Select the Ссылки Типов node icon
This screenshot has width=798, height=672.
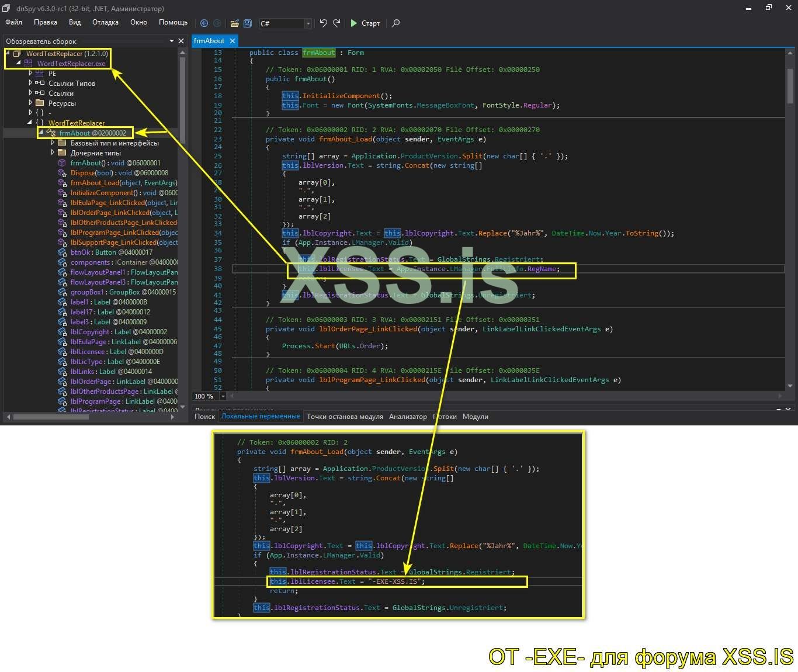39,83
